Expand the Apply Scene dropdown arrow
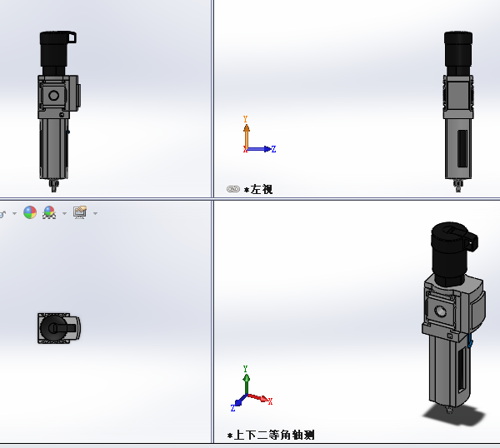Viewport: 500px width, 448px height. coord(64,213)
